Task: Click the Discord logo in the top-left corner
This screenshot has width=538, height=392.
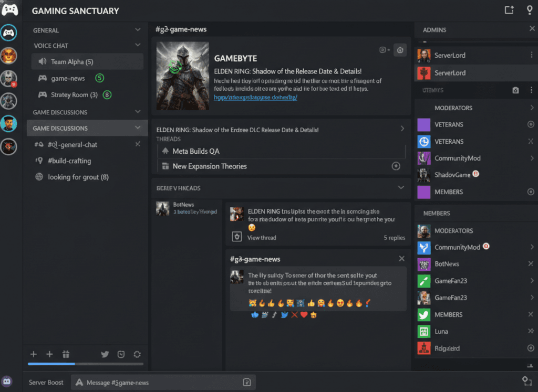Action: (9, 10)
